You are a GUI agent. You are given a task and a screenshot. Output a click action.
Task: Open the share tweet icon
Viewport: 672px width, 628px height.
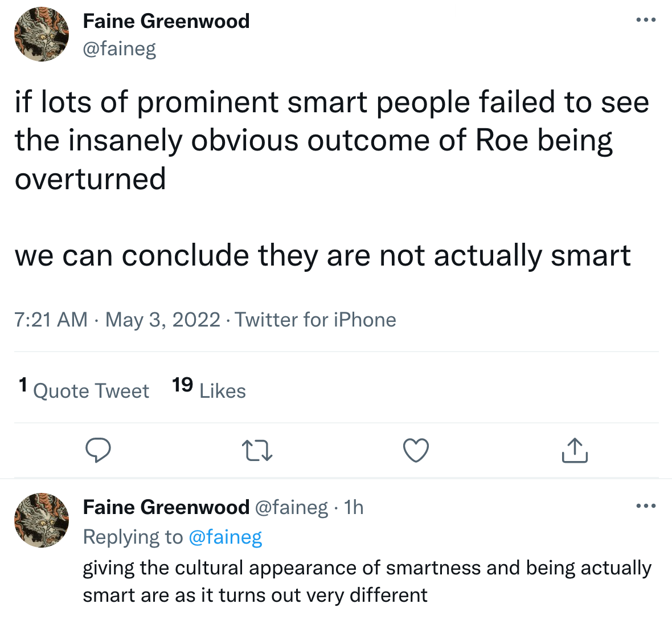[x=574, y=450]
